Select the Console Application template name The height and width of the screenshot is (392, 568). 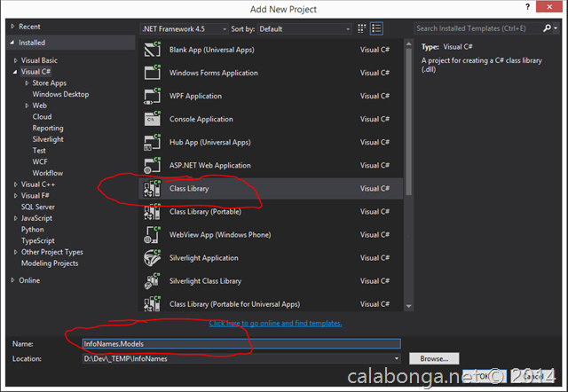(201, 119)
